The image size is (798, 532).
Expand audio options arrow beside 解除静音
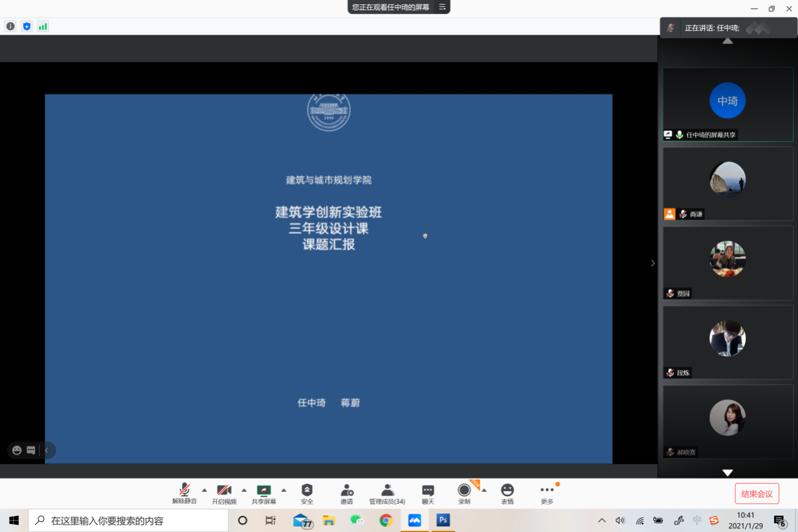pos(204,490)
